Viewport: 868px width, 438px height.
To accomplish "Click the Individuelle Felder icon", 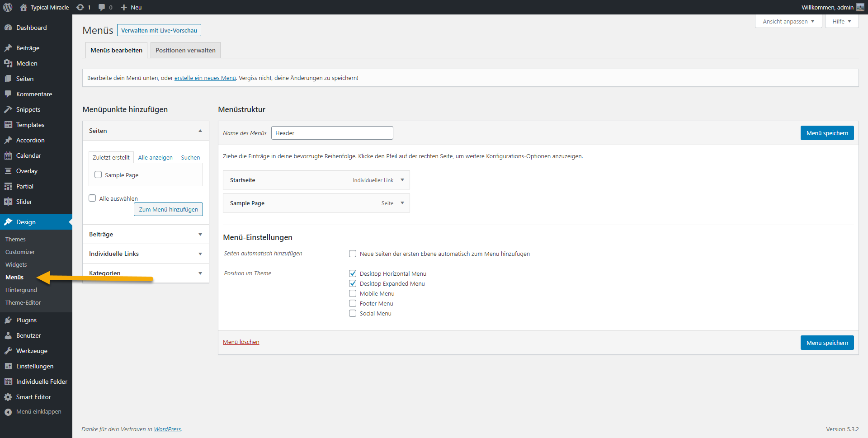I will click(8, 381).
